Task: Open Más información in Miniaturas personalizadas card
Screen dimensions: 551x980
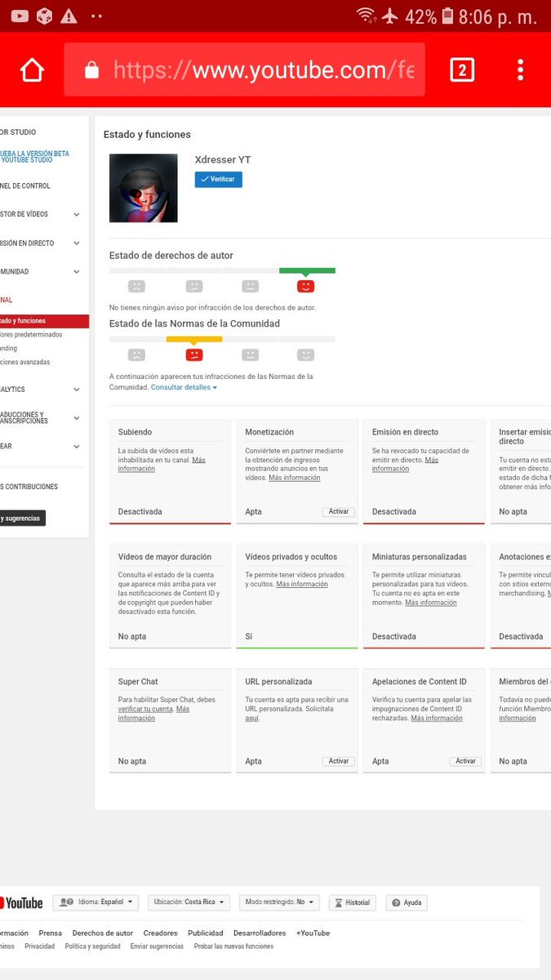Action: [431, 603]
